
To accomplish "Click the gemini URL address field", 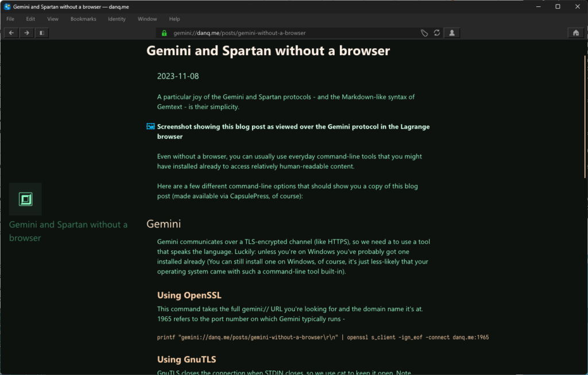I will [x=258, y=33].
